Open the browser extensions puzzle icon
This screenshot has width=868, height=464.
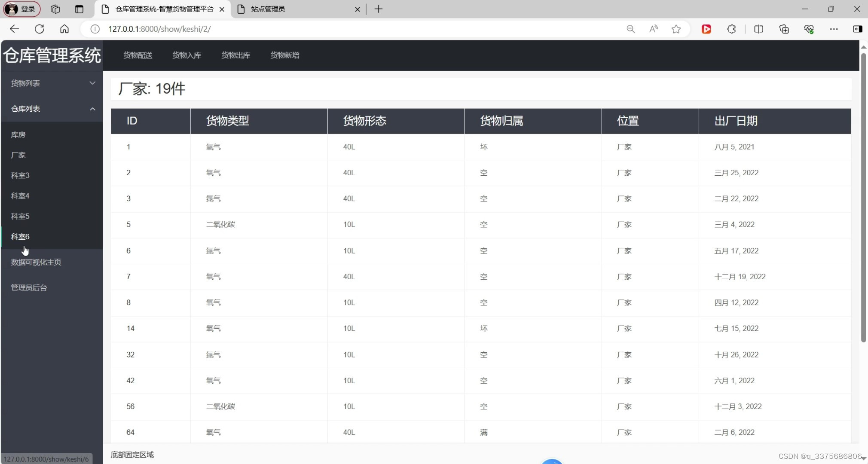tap(731, 29)
